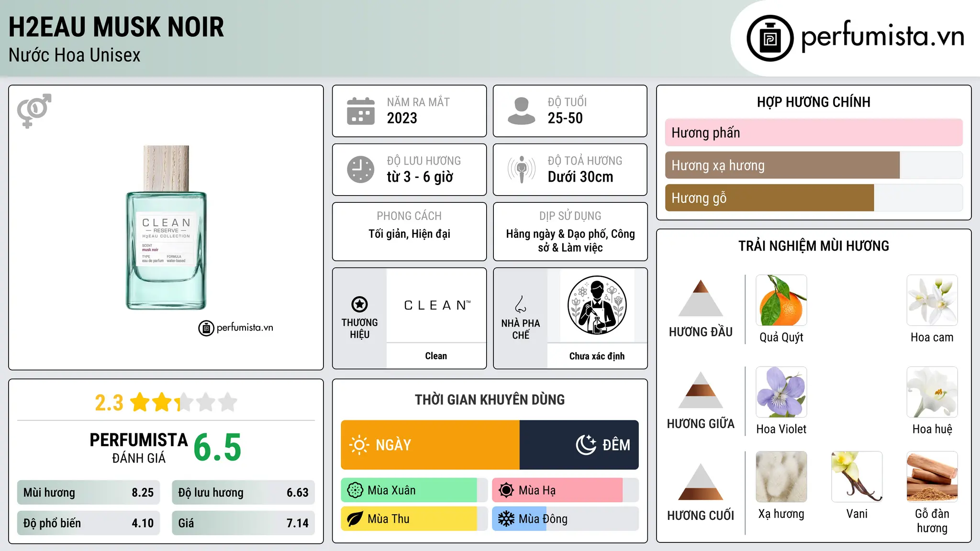Click the sun icon for Mùa Hạ

point(506,490)
